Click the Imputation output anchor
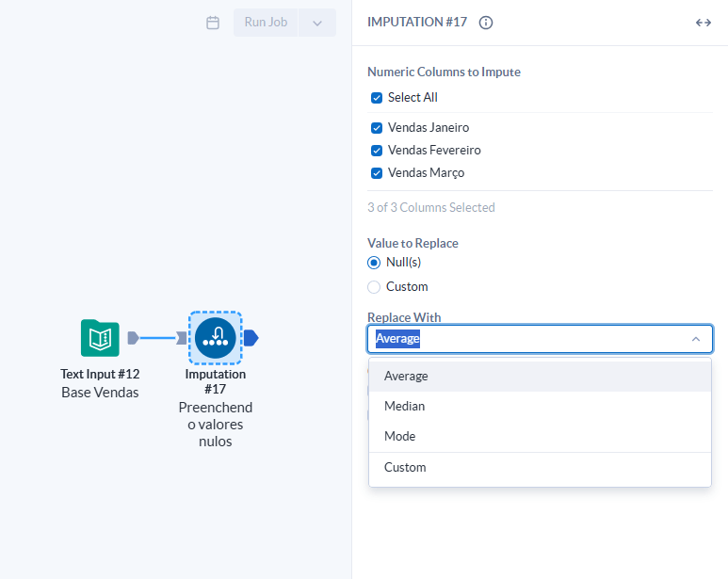 click(251, 337)
